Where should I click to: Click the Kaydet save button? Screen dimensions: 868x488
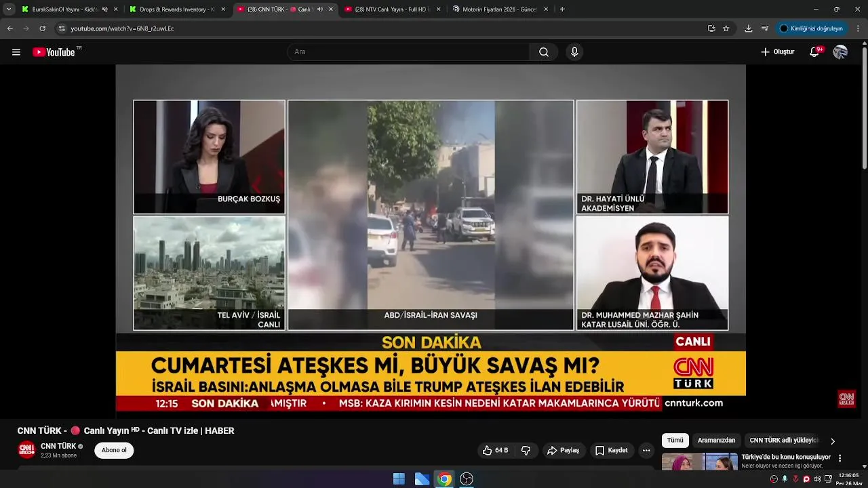point(611,450)
